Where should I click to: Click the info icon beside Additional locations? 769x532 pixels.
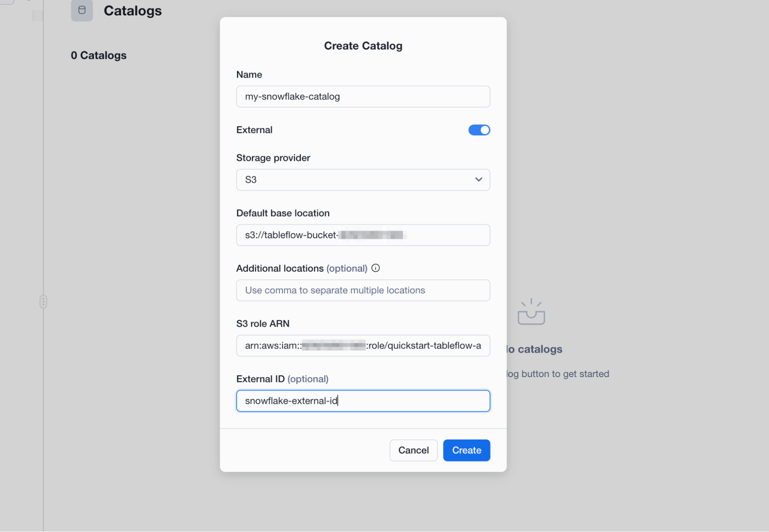coord(375,268)
